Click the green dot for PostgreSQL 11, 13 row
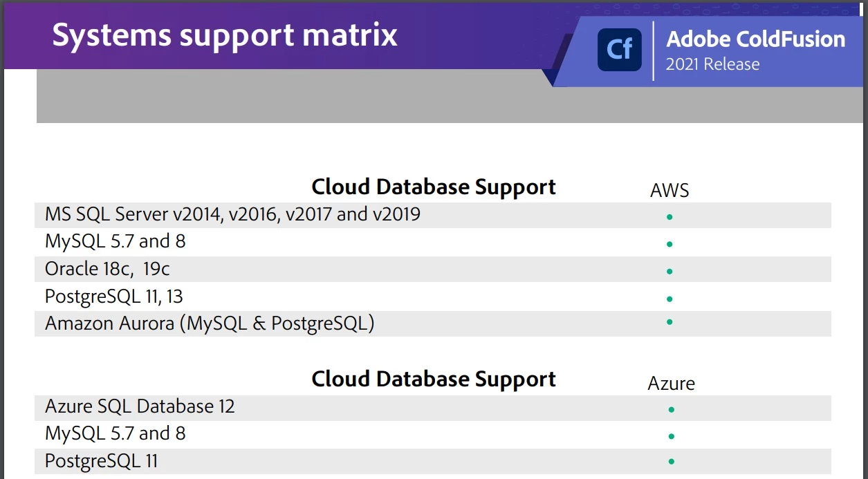This screenshot has width=868, height=479. [x=670, y=299]
